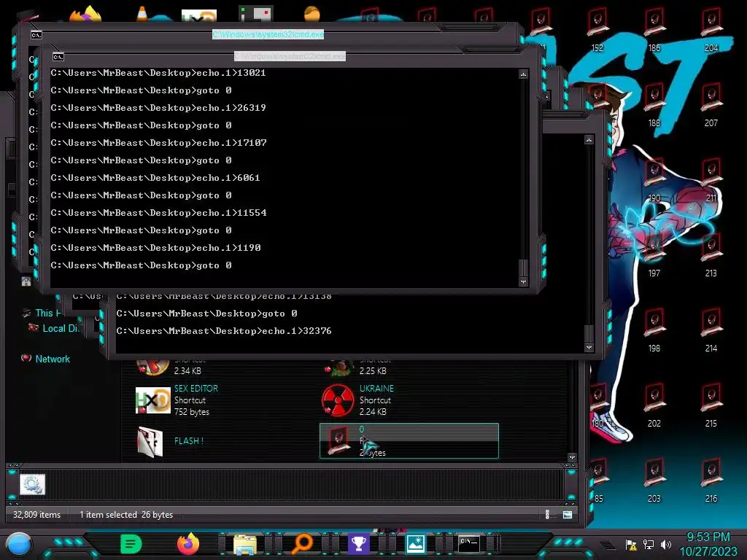The image size is (747, 560).
Task: Select the SEX EDITOR shortcut in Explorer
Action: 177,400
